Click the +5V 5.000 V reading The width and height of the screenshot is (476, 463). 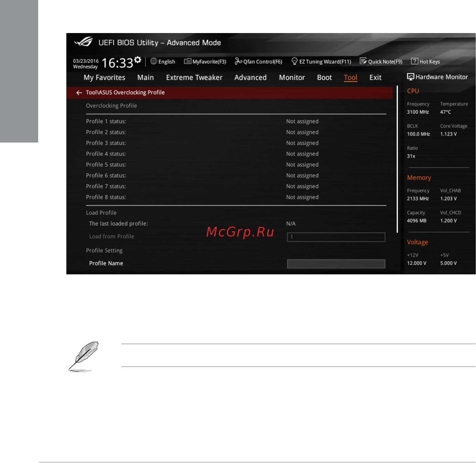[448, 263]
